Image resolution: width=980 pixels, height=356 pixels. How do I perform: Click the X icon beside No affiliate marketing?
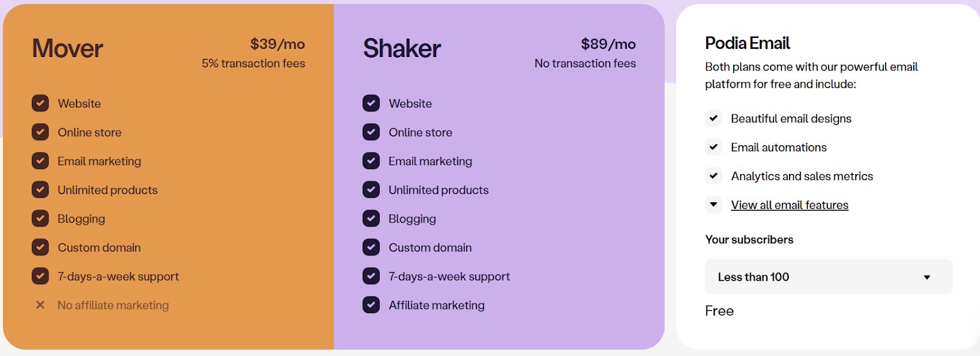tap(40, 305)
